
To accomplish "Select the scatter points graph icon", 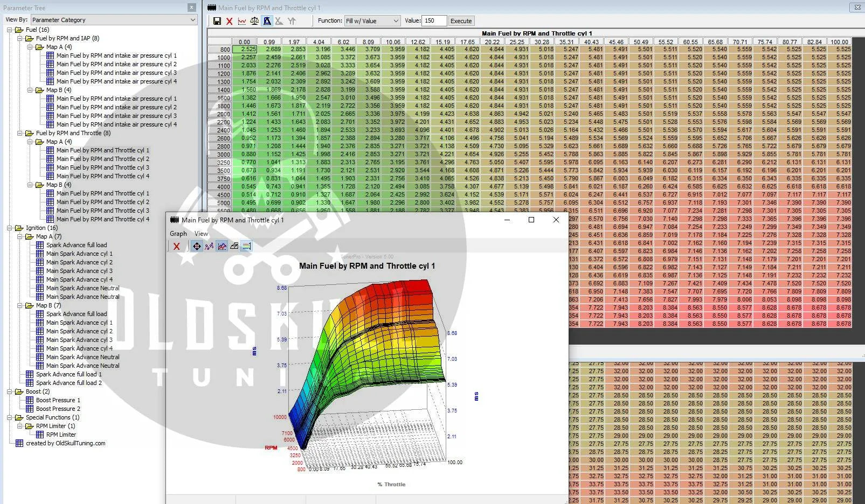I will pos(209,247).
